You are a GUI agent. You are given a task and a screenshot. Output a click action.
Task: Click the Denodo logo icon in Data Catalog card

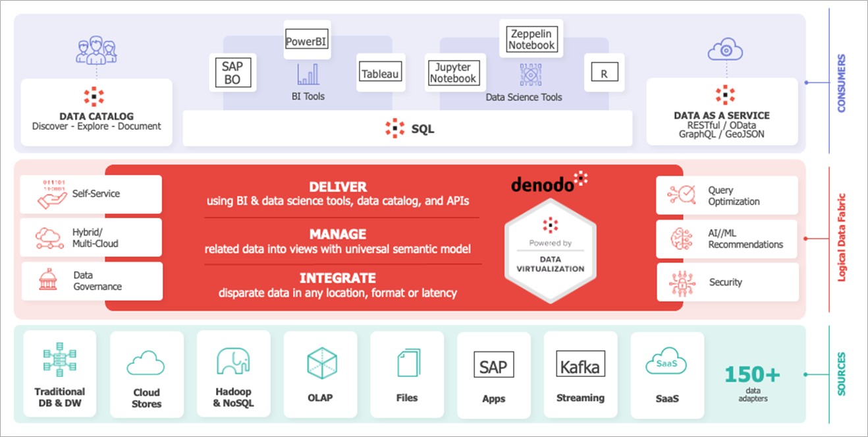(x=94, y=96)
